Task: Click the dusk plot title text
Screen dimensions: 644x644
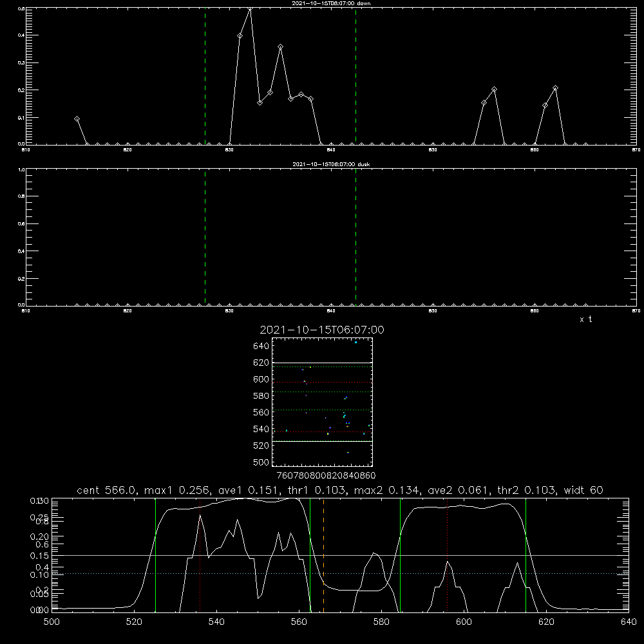Action: [331, 164]
